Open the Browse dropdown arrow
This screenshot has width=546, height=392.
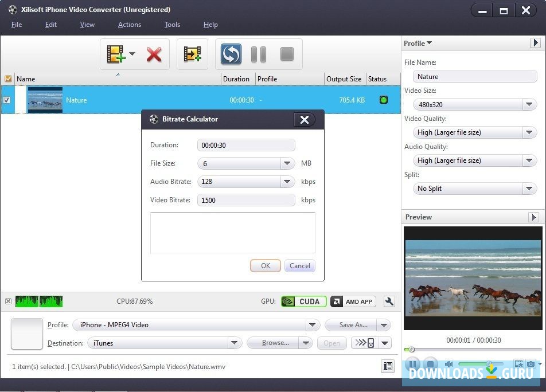pos(306,343)
